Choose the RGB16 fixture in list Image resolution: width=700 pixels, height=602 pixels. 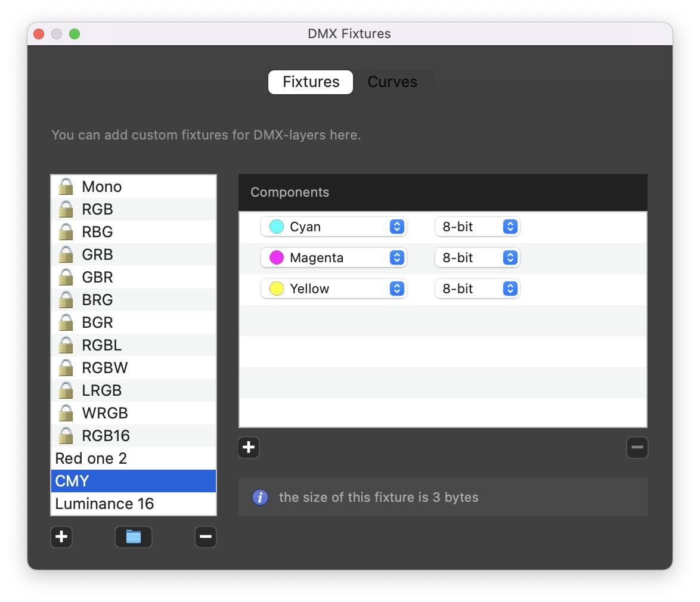coord(106,436)
